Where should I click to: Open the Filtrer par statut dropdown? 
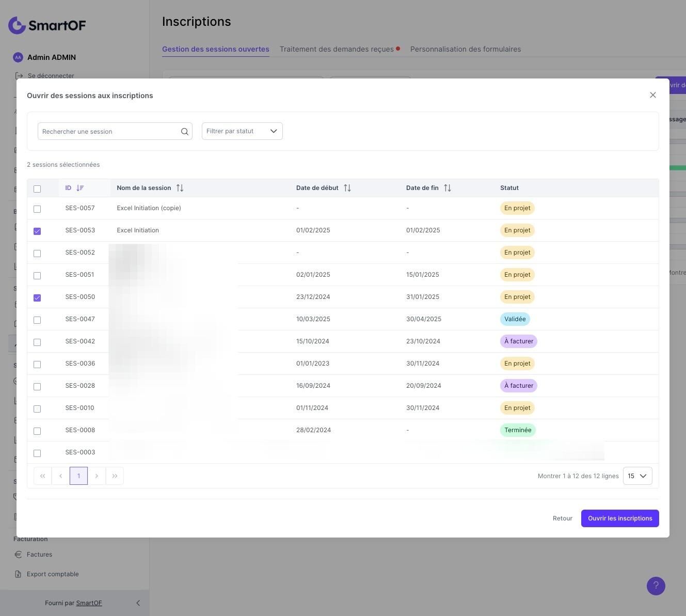coord(242,131)
